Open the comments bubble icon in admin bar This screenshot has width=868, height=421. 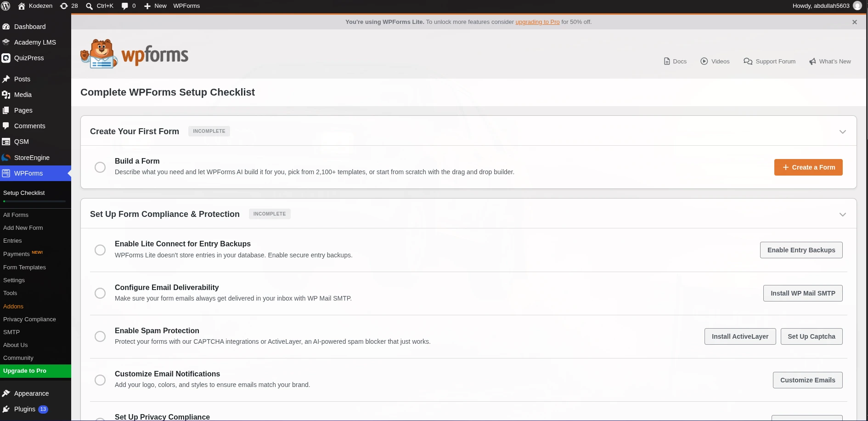(x=125, y=6)
